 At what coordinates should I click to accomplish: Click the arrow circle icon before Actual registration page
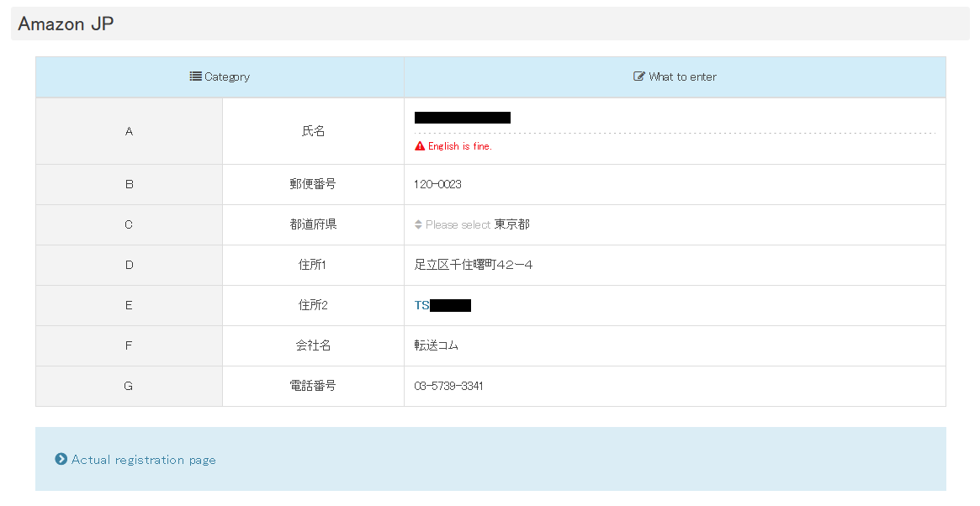click(x=61, y=459)
